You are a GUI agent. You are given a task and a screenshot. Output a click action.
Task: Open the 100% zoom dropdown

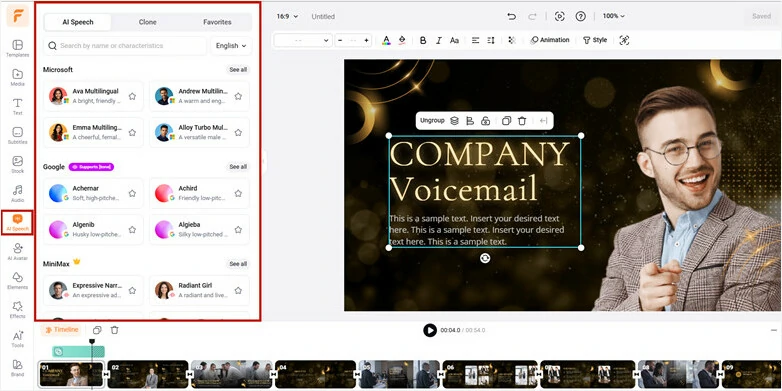[x=613, y=16]
